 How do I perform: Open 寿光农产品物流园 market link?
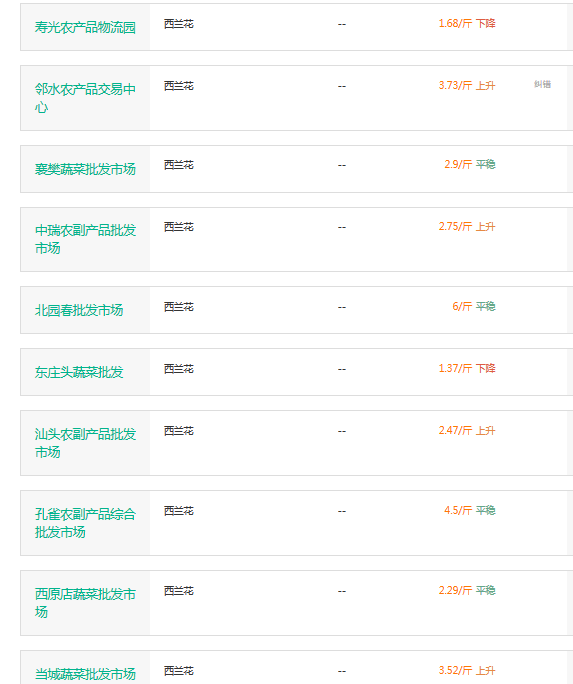click(85, 27)
